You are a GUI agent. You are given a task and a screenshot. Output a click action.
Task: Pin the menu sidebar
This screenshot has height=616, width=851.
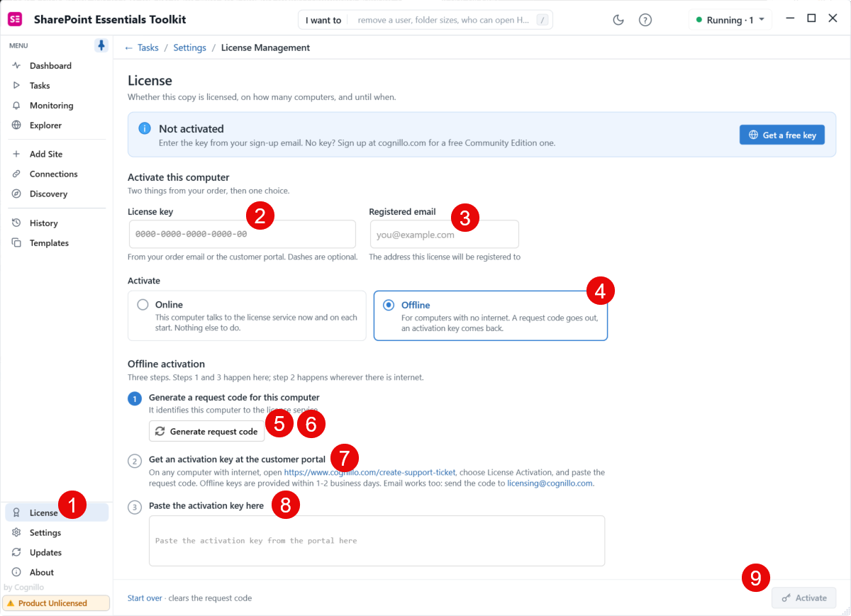pyautogui.click(x=101, y=45)
